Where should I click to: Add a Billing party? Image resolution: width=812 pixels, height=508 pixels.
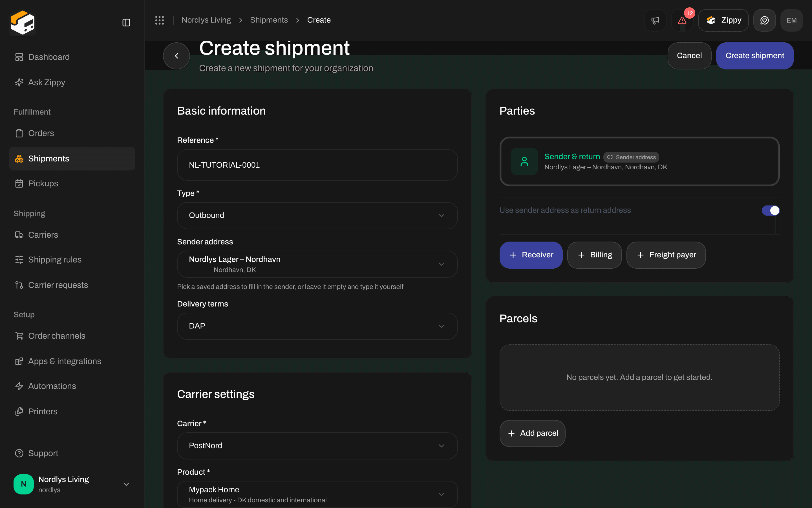coord(594,255)
